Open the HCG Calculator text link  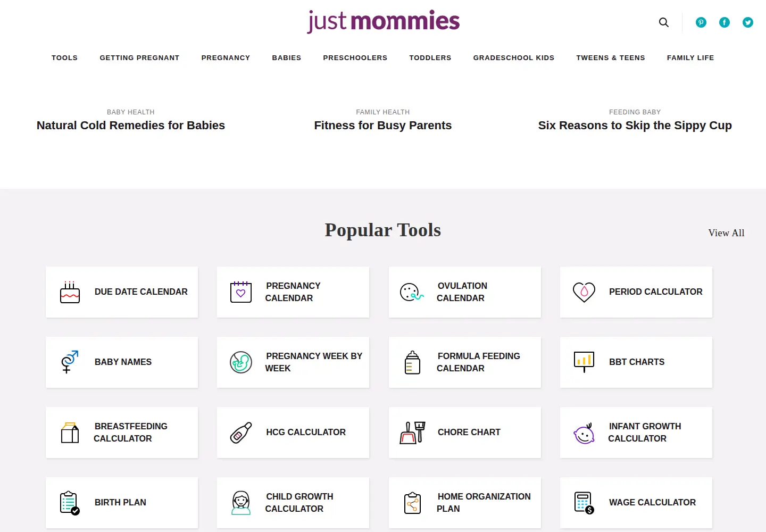coord(306,433)
